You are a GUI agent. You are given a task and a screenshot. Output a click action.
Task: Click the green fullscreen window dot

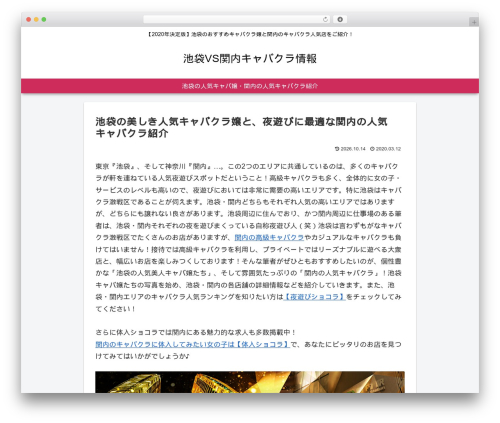[x=44, y=19]
